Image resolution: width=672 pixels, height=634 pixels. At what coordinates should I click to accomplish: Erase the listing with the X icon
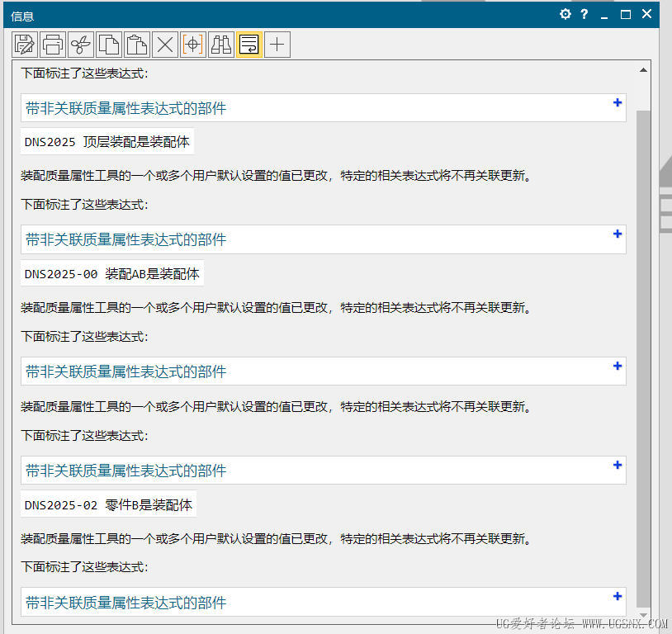(164, 44)
